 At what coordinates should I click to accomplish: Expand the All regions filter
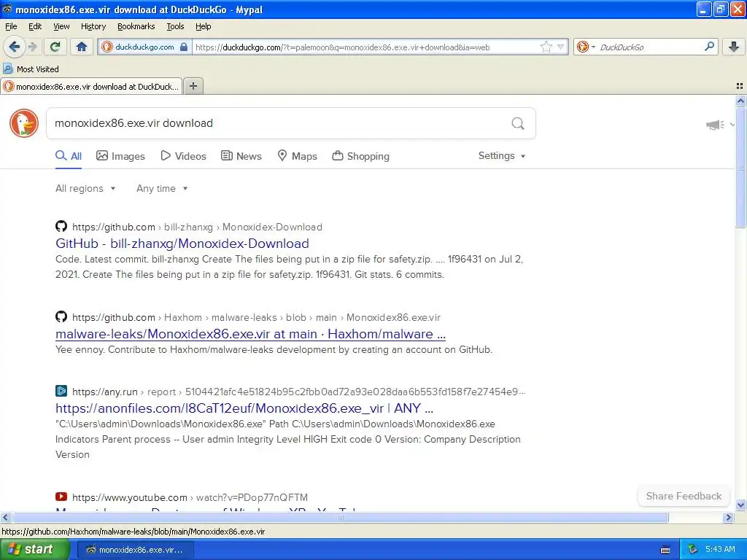coord(85,189)
